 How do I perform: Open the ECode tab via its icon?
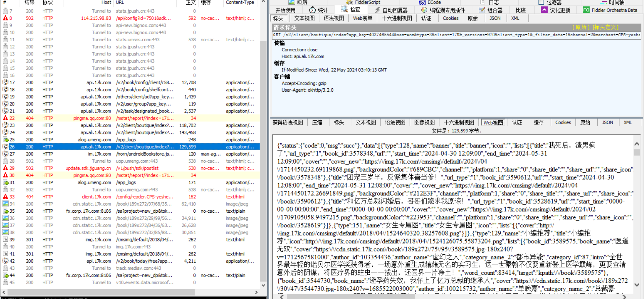[x=422, y=2]
